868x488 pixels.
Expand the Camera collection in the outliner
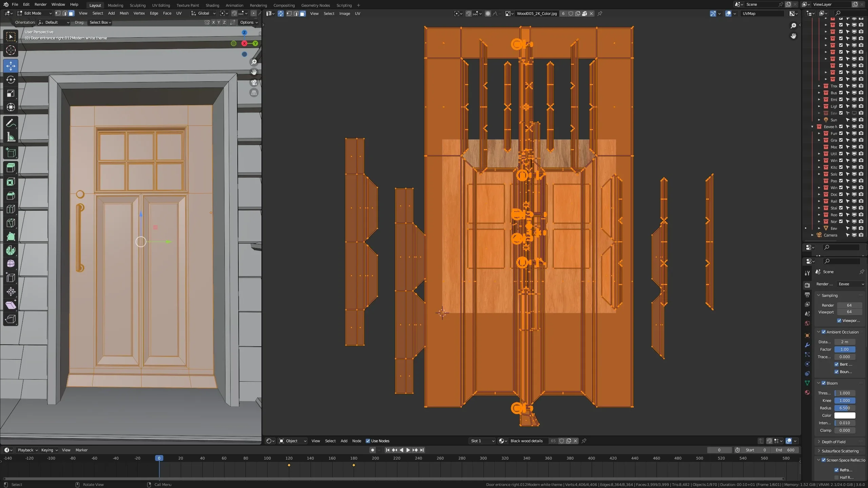click(x=812, y=235)
